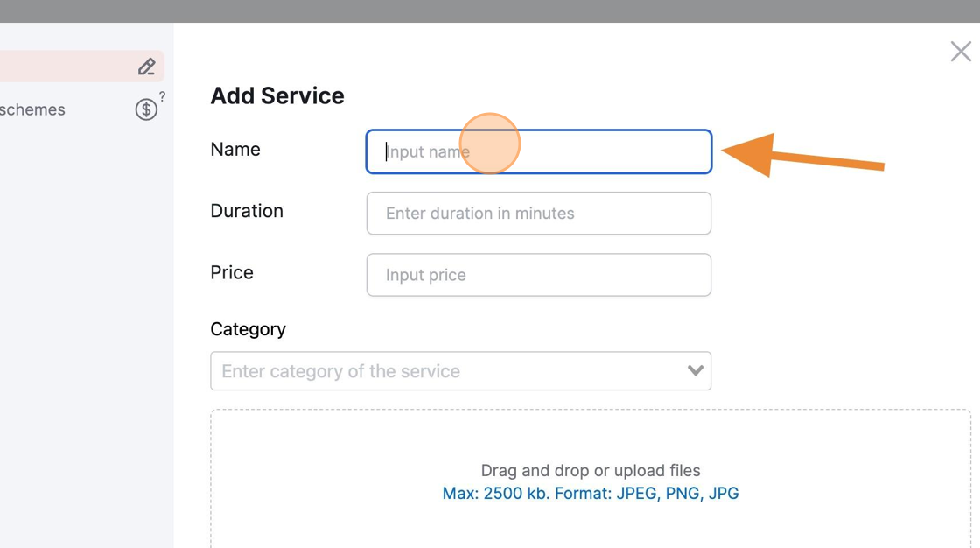Click the Add Service heading

click(x=277, y=95)
